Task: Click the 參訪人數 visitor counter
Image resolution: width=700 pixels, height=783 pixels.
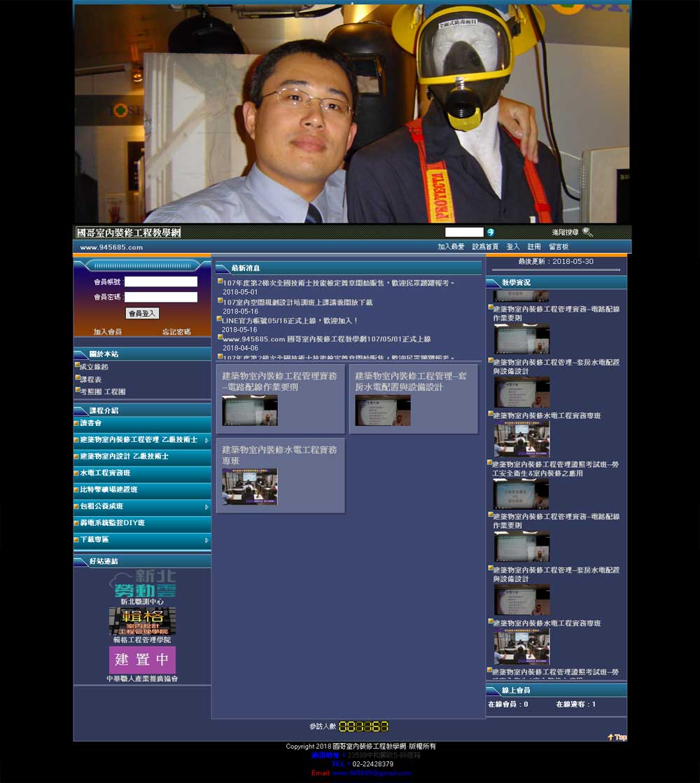Action: 363,726
